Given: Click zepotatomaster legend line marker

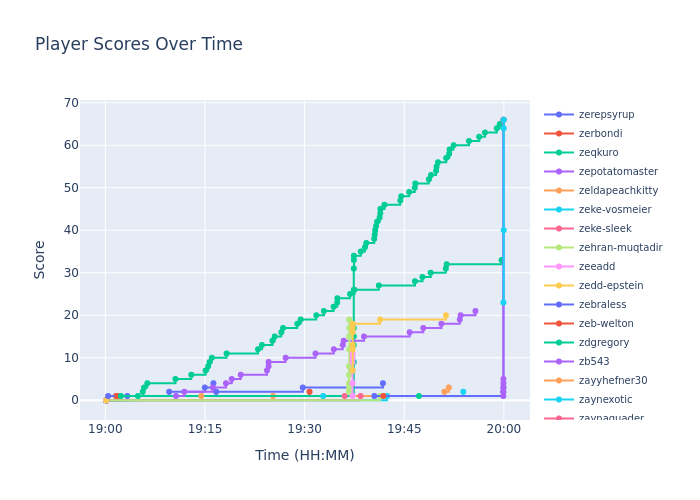Looking at the screenshot, I should (559, 172).
